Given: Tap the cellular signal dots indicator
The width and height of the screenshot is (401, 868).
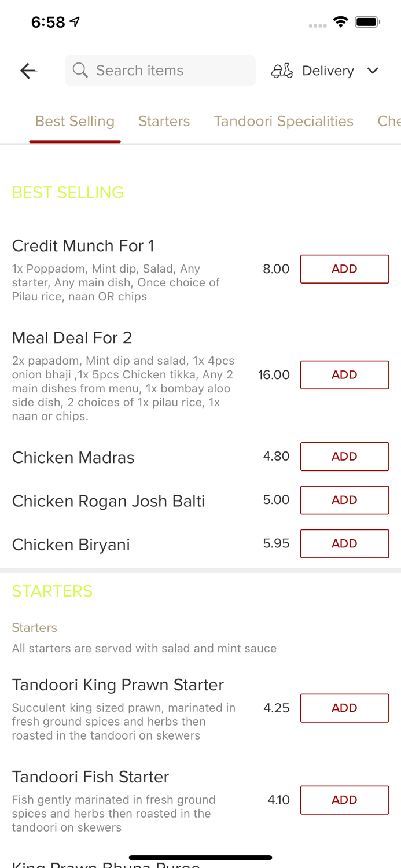Looking at the screenshot, I should point(318,25).
